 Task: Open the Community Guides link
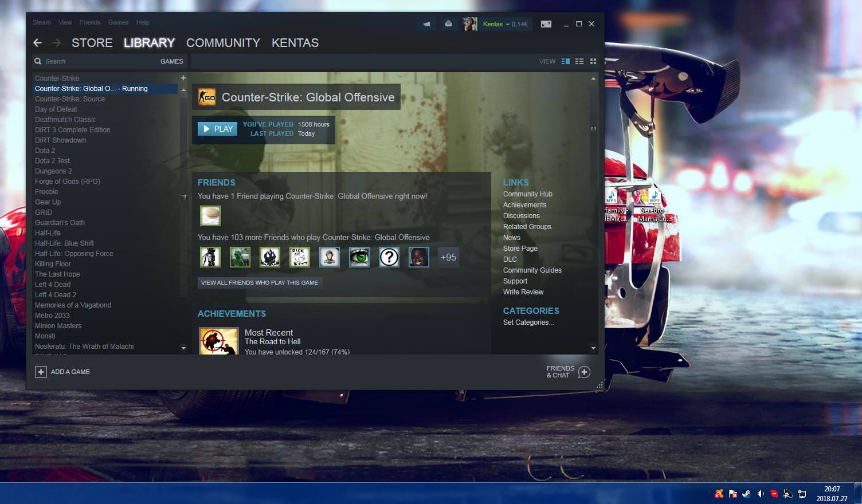(x=532, y=270)
